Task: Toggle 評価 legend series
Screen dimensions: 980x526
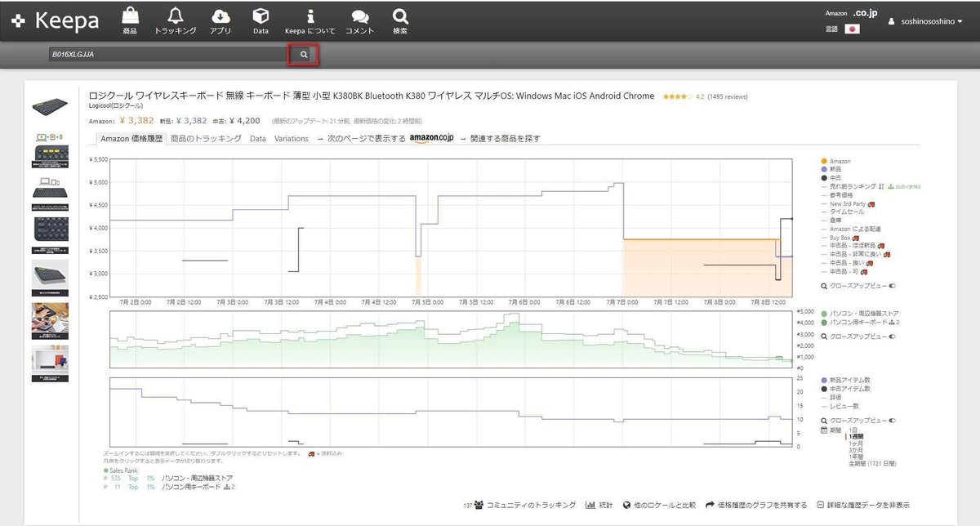Action: tap(833, 397)
